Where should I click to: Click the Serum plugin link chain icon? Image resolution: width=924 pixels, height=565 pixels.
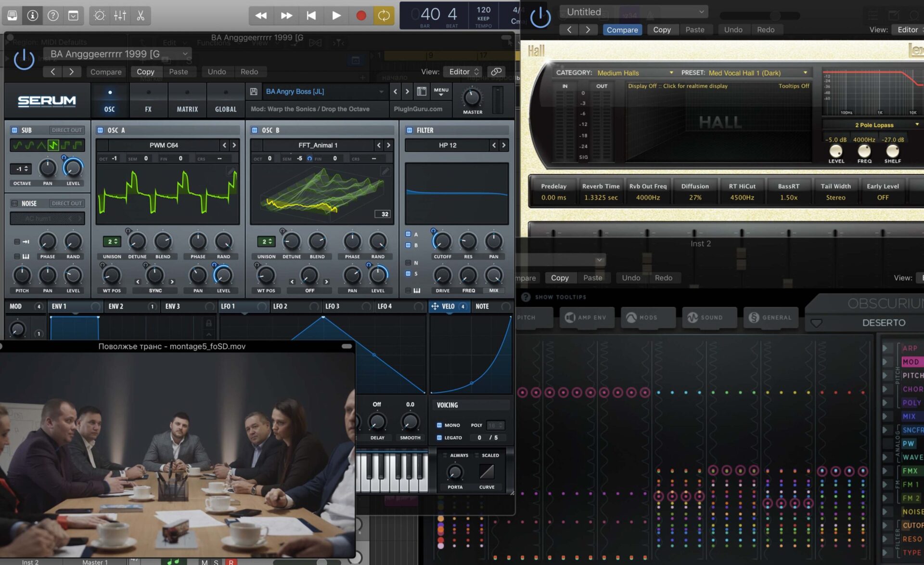point(496,71)
